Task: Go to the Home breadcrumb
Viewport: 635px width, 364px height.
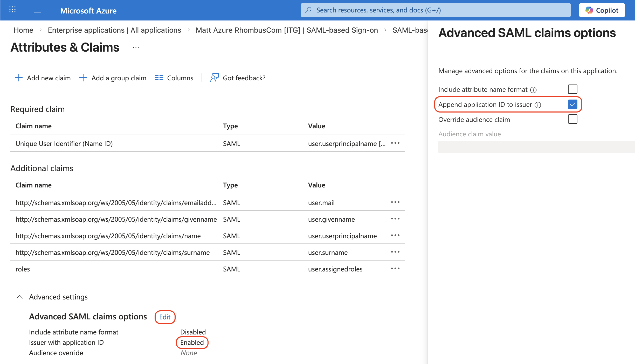Action: tap(23, 30)
